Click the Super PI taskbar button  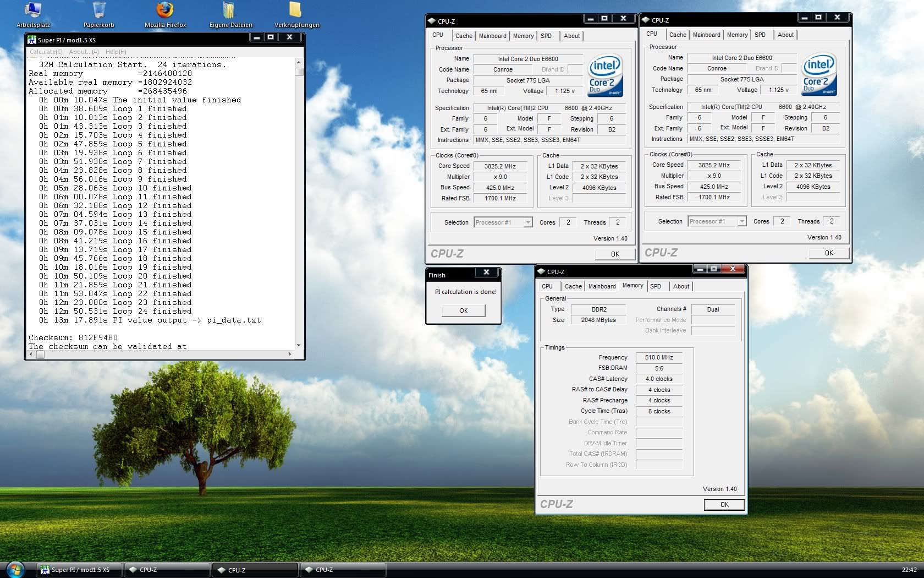pyautogui.click(x=79, y=570)
